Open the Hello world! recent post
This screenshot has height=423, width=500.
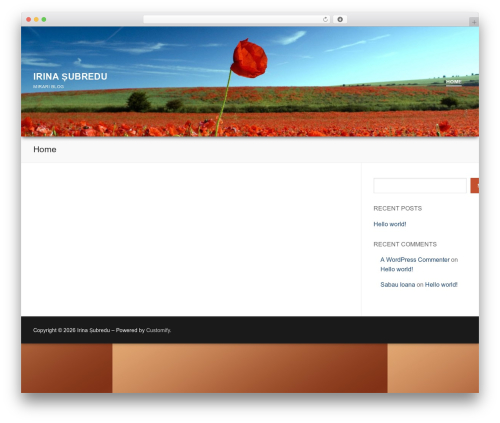390,224
